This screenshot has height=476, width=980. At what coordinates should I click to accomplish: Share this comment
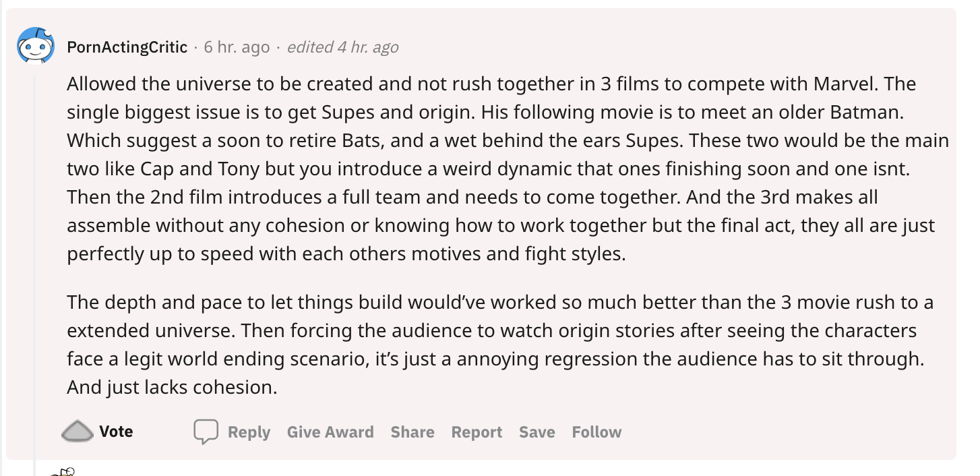point(412,432)
